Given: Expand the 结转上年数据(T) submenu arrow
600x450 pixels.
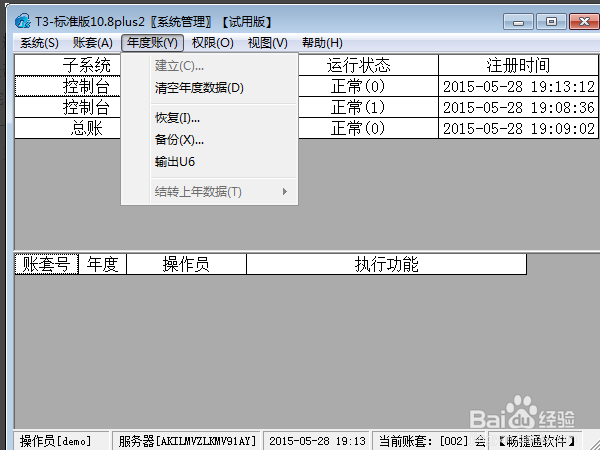Looking at the screenshot, I should pyautogui.click(x=284, y=192).
